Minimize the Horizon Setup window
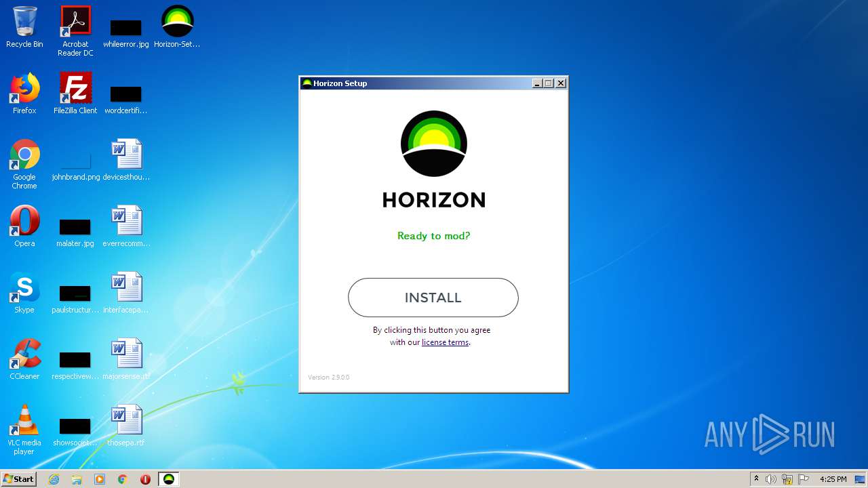Screen dimensions: 868x488 click(x=537, y=83)
